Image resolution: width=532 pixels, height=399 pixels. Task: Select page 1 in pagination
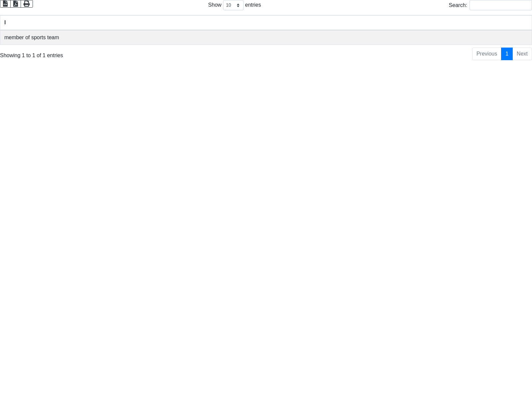507,54
